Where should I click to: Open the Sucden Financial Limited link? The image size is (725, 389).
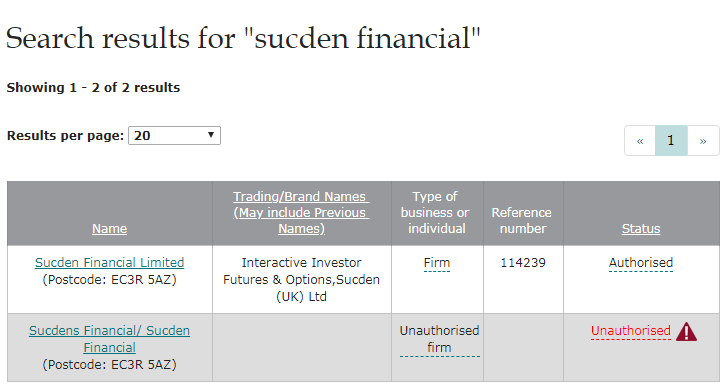110,263
